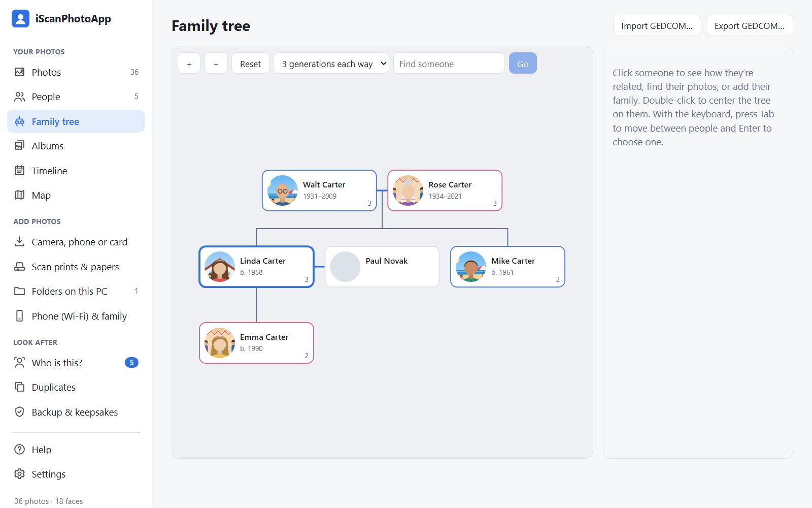This screenshot has width=812, height=508.
Task: Click the Backup & keepsakes shield icon
Action: pyautogui.click(x=19, y=412)
